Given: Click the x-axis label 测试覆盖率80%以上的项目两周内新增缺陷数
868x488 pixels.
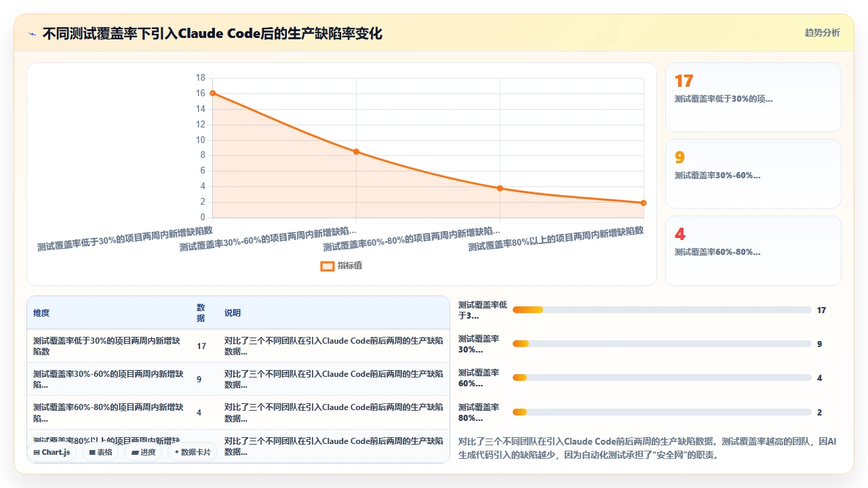Looking at the screenshot, I should (555, 239).
